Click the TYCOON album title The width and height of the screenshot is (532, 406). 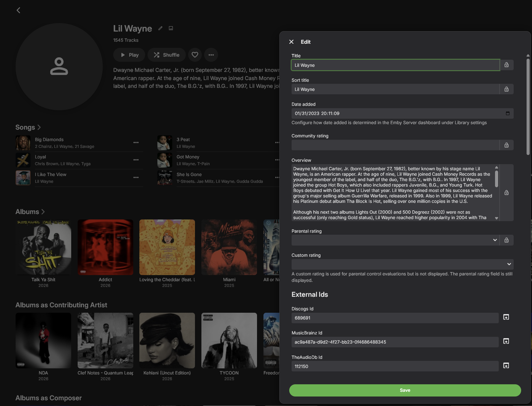[229, 373]
